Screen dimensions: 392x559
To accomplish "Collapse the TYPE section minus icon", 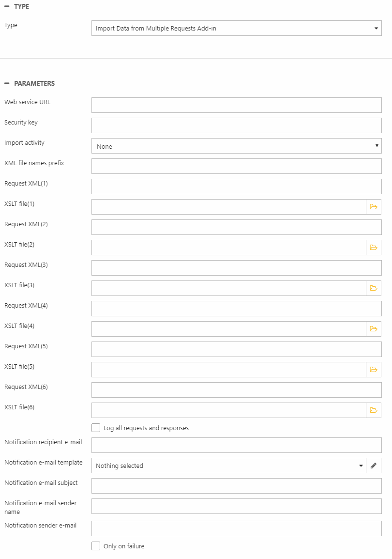I will [7, 6].
